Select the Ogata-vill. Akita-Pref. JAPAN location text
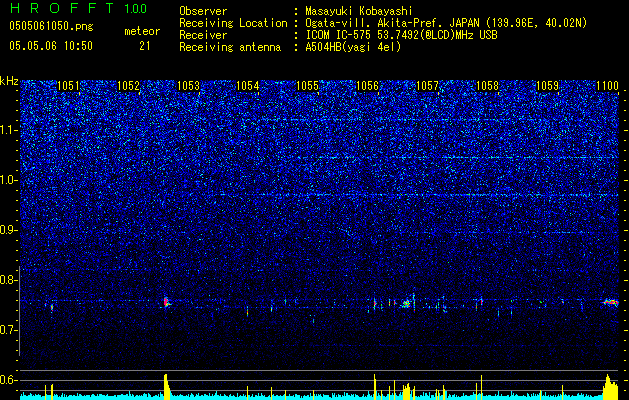This screenshot has width=629, height=400. (x=446, y=23)
